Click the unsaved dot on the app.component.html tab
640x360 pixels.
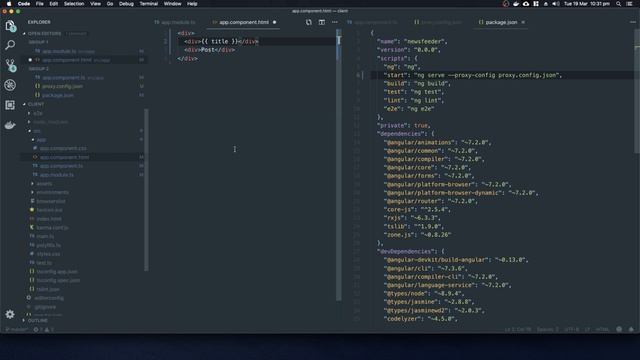(274, 22)
